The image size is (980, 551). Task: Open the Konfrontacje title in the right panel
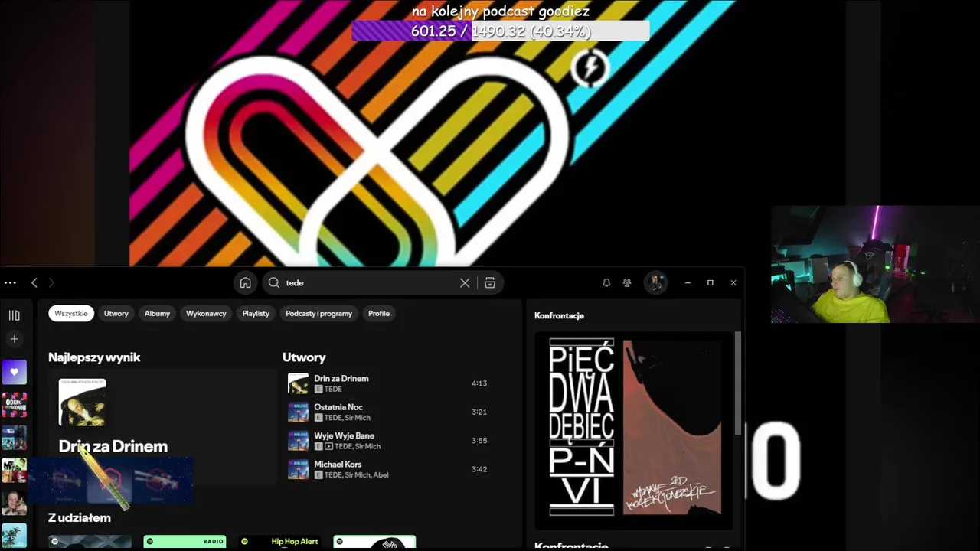pos(559,315)
